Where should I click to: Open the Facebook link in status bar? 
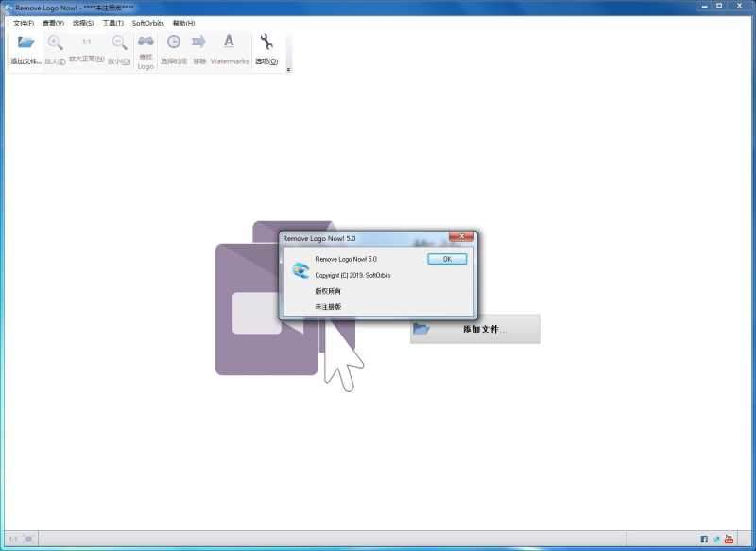point(703,539)
